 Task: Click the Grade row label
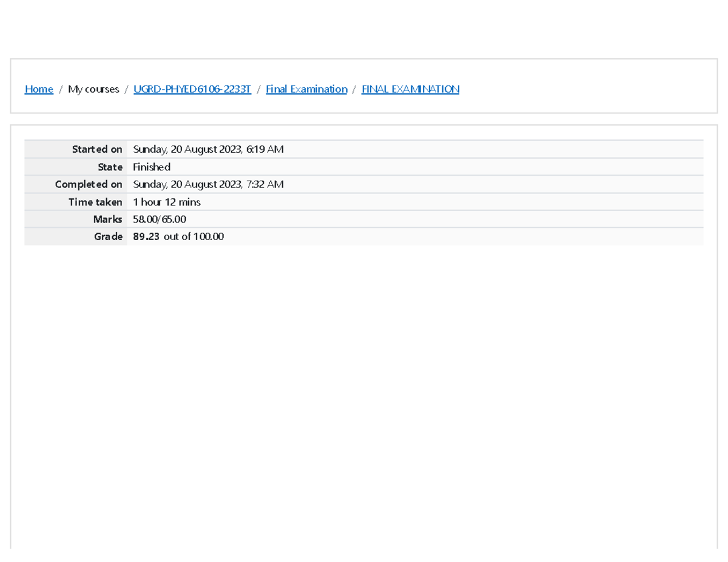tap(109, 237)
